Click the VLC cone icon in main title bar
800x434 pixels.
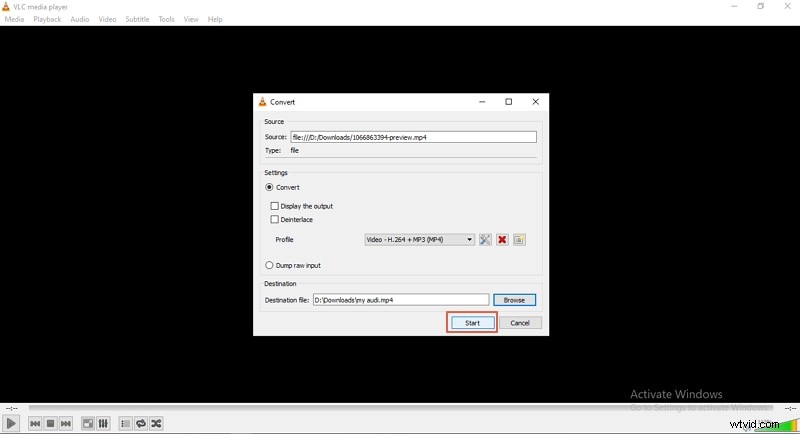(6, 7)
